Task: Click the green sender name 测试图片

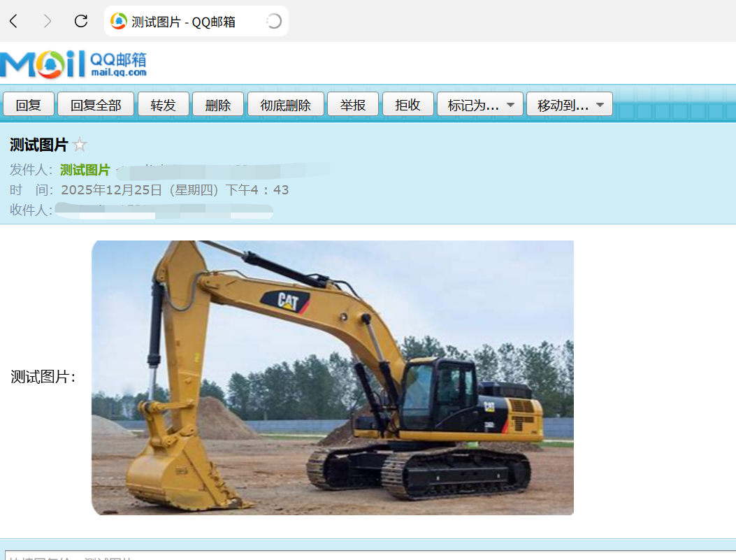Action: click(85, 170)
